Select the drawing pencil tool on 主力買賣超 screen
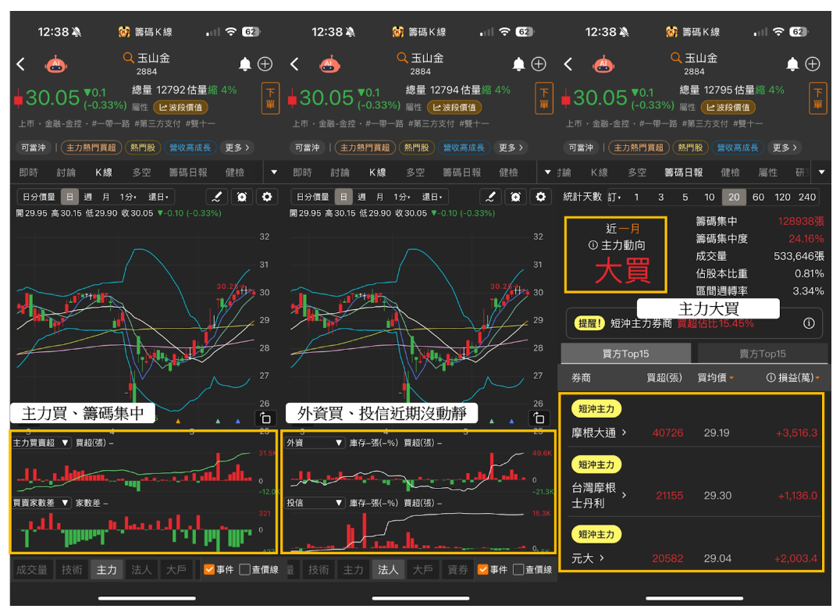This screenshot has height=616, width=840. (x=216, y=197)
